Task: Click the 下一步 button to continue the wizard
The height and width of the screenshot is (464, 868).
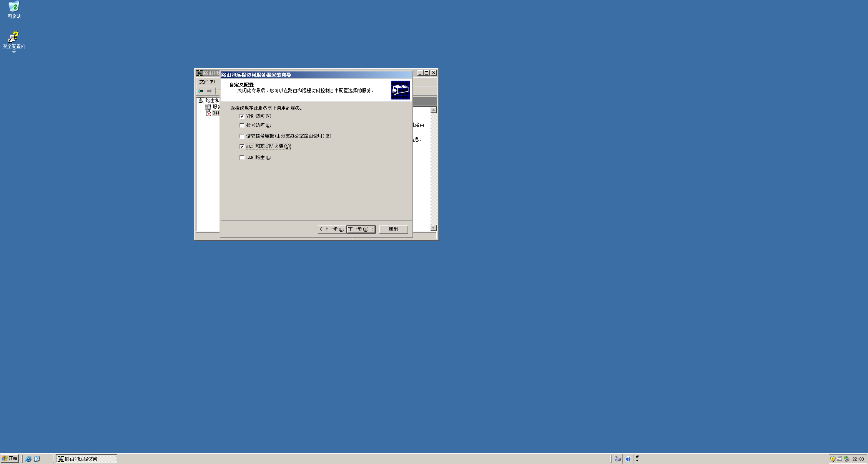Action: [360, 229]
